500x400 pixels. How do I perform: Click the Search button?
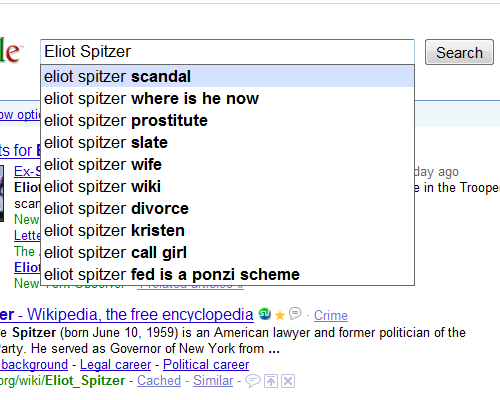click(x=459, y=52)
